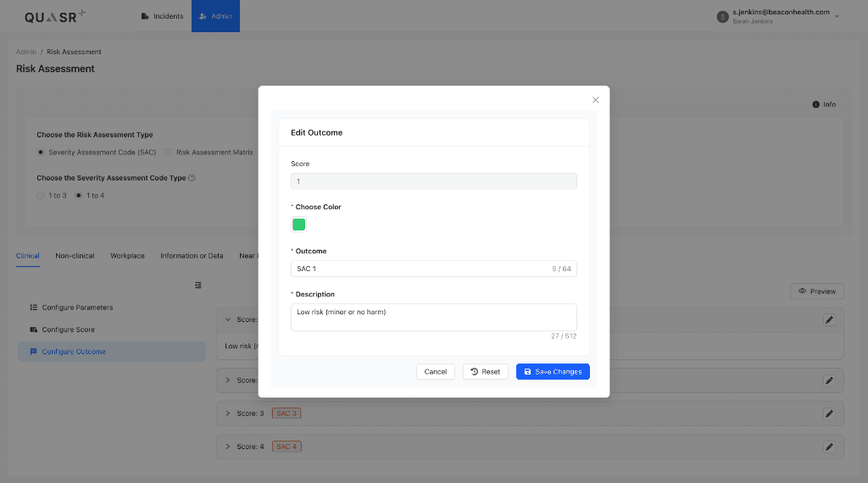Click the help icon beside Severity Assessment Code Type
Viewport: 868px width, 483px height.
point(192,178)
